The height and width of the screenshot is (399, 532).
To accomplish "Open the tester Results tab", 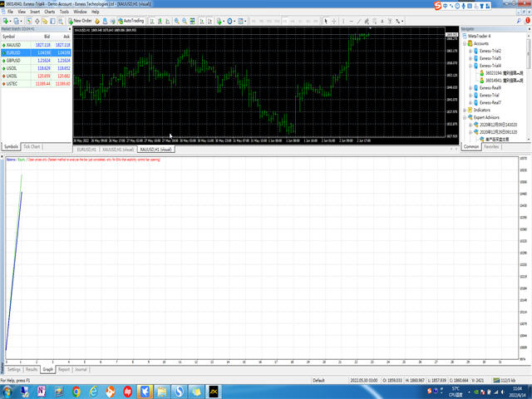I will [x=32, y=369].
